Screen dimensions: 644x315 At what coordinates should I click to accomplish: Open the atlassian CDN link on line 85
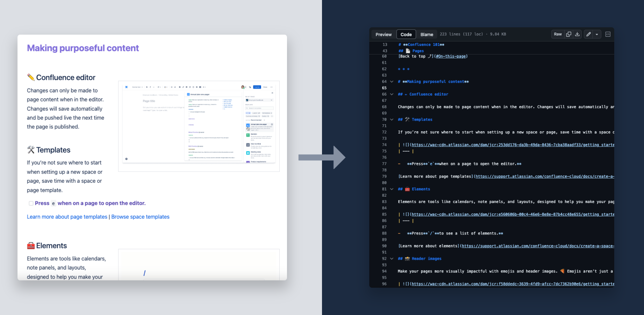(x=513, y=214)
